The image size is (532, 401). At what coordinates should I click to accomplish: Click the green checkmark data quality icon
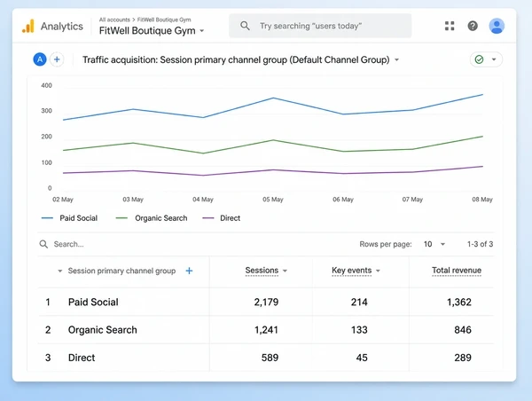479,59
